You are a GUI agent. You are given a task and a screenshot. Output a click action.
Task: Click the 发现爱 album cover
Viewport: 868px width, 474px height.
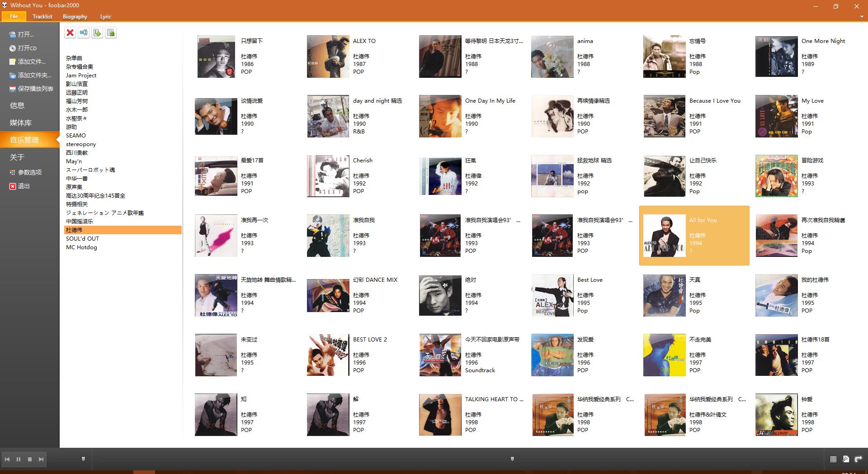(x=552, y=355)
